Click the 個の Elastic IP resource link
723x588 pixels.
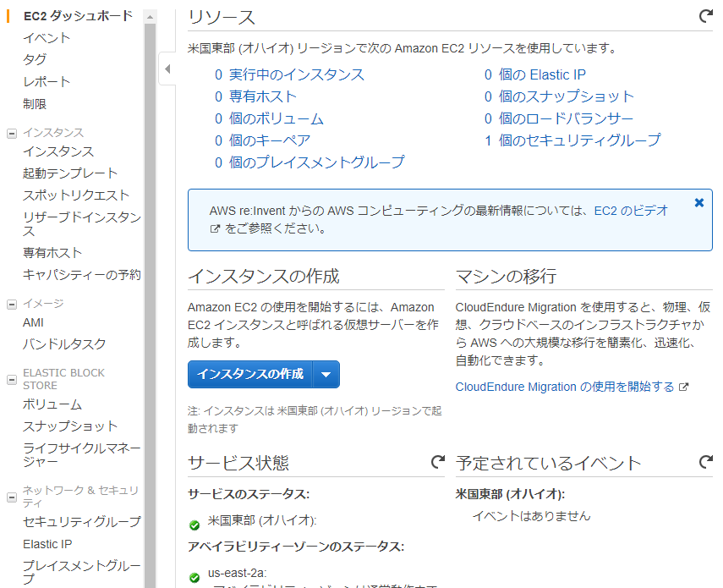[542, 74]
